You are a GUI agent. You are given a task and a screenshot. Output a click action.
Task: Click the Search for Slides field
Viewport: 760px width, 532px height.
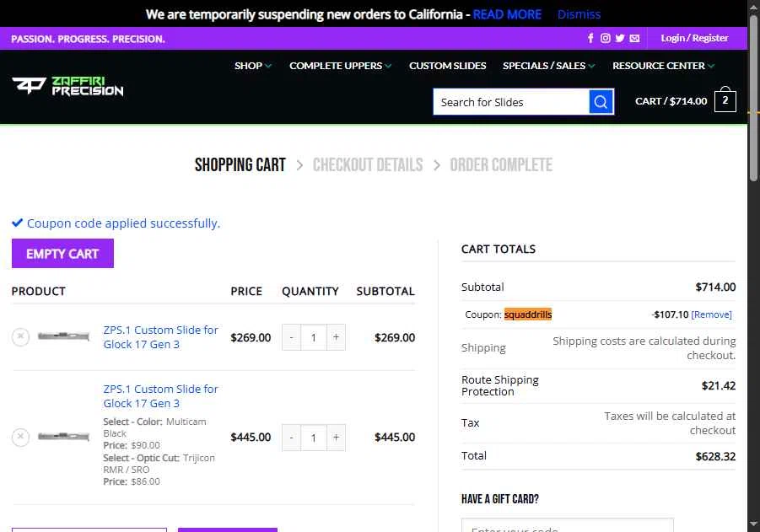coord(511,102)
